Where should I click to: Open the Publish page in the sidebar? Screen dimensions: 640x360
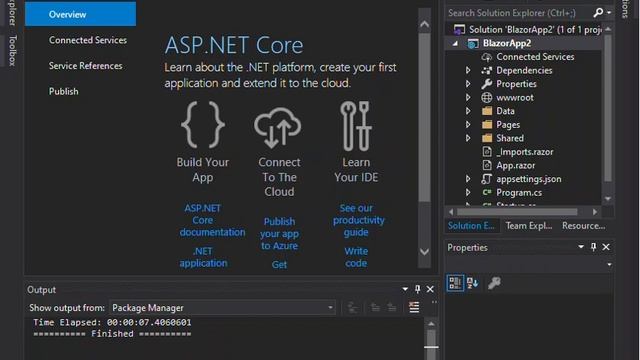point(64,91)
